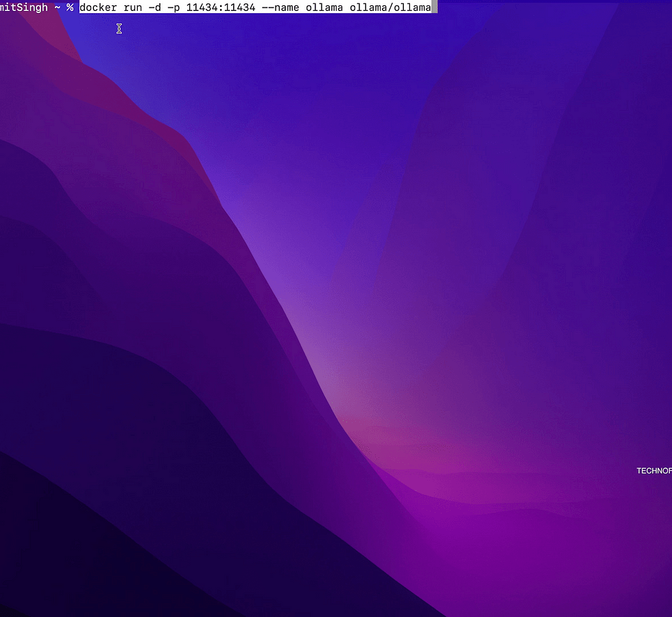Screen dimensions: 672x617
Task: Click the "mitSingh" username in the prompt
Action: pos(24,8)
